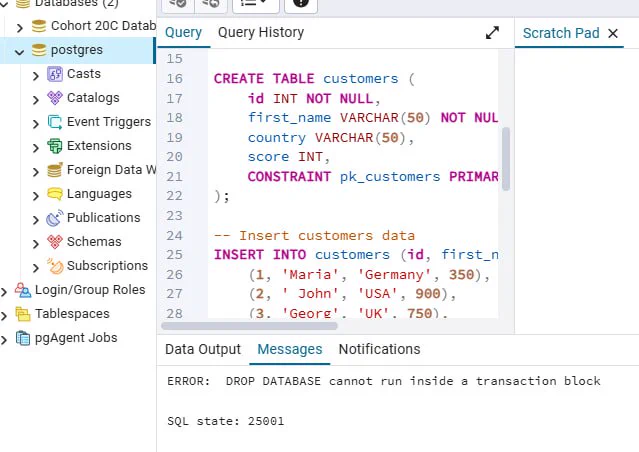Expand the Extensions node

coord(36,148)
